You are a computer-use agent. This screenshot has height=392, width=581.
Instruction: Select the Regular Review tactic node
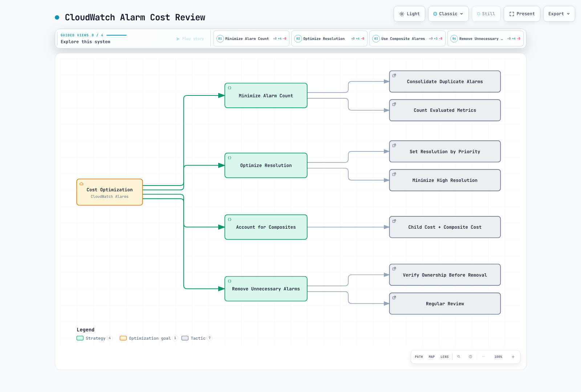coord(445,303)
